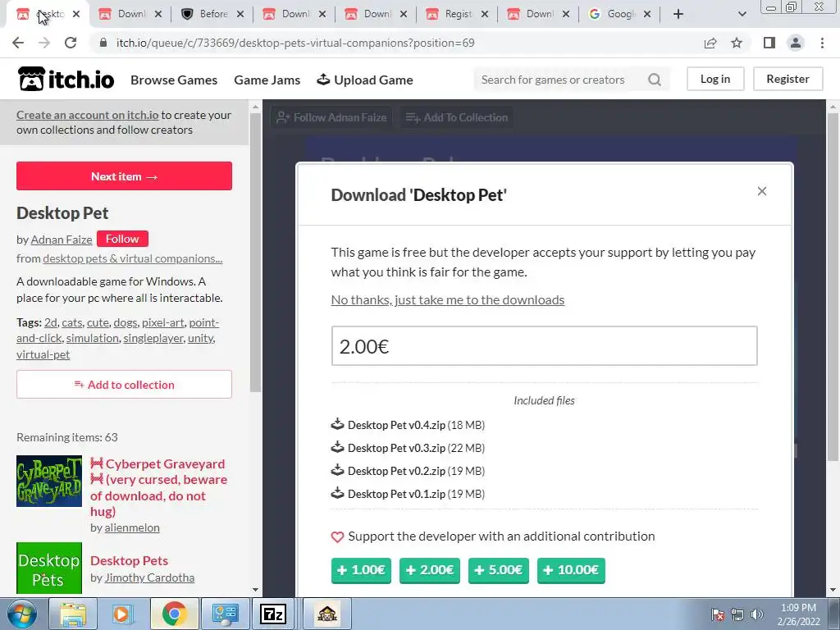Open a new browser tab
Viewport: 840px width, 630px height.
678,14
